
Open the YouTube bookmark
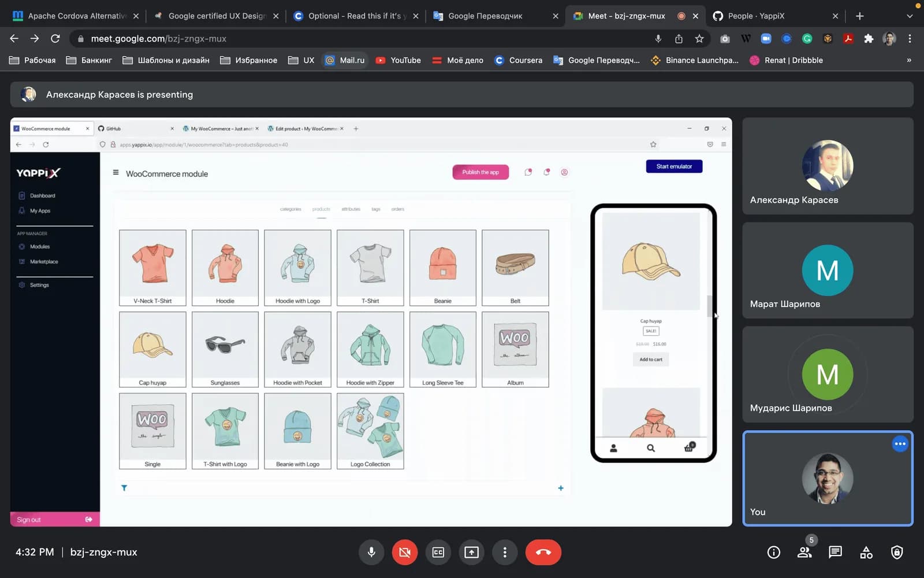coord(398,60)
